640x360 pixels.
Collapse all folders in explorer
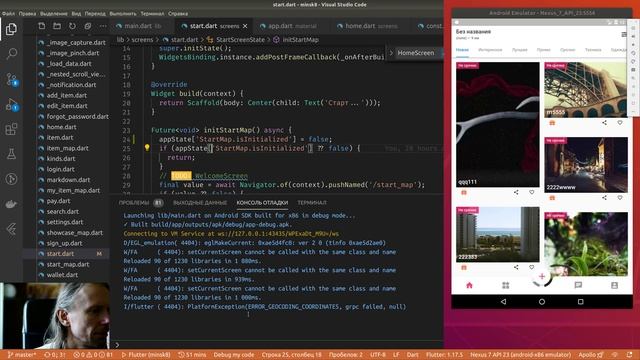click(88, 26)
